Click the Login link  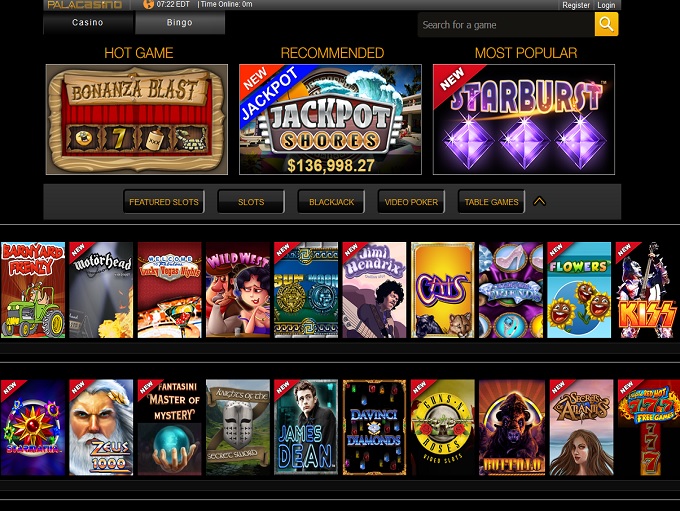click(x=606, y=5)
